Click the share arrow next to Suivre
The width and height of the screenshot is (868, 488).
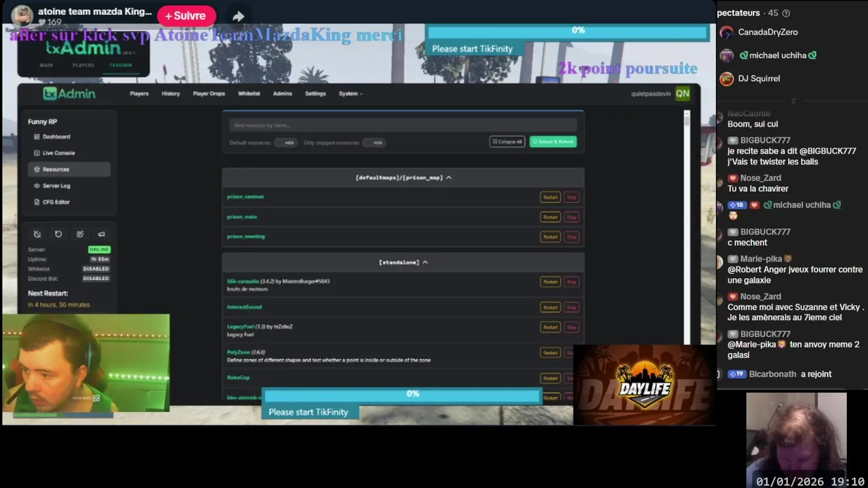click(x=239, y=16)
